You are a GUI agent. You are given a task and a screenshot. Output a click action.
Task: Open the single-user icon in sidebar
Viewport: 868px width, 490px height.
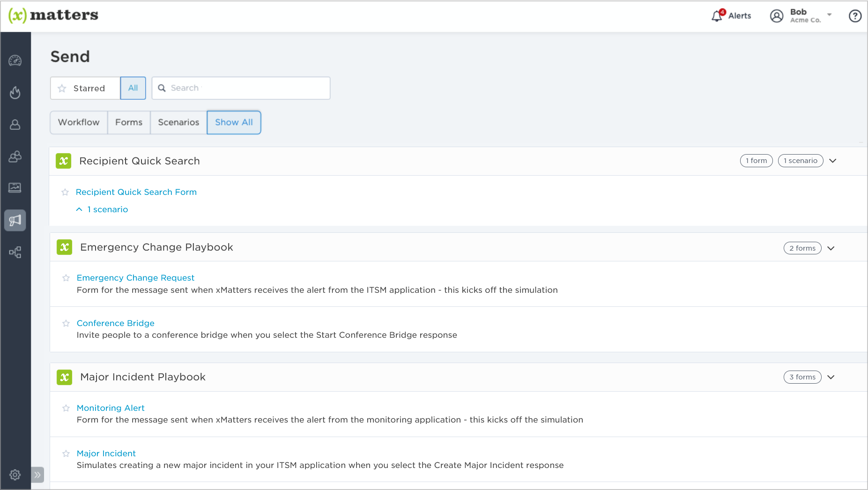(x=15, y=124)
